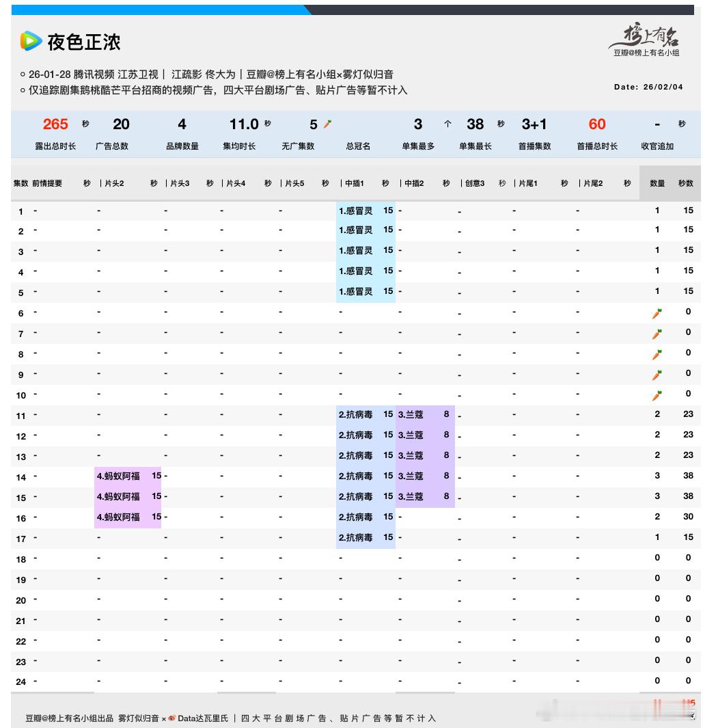Click the title text 夜色正浓
Screen dimensions: 703x728
pyautogui.click(x=84, y=42)
